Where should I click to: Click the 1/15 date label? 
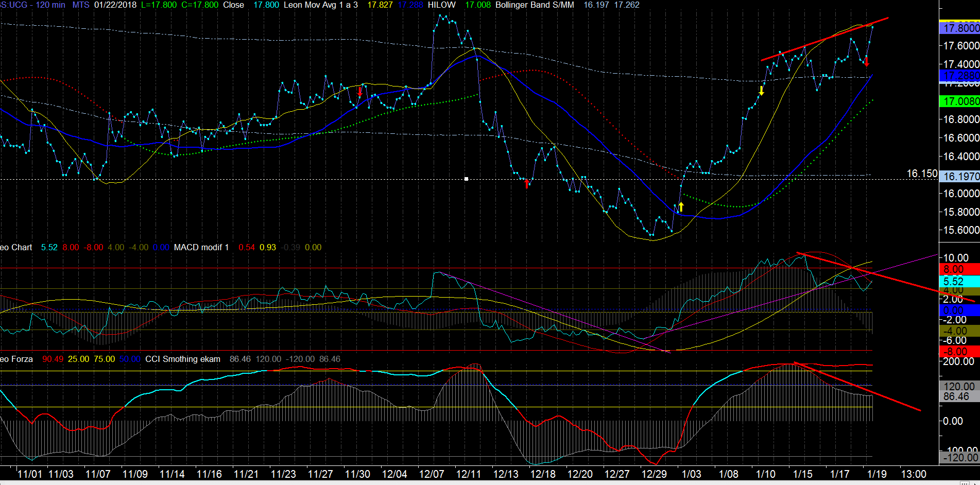tap(802, 474)
